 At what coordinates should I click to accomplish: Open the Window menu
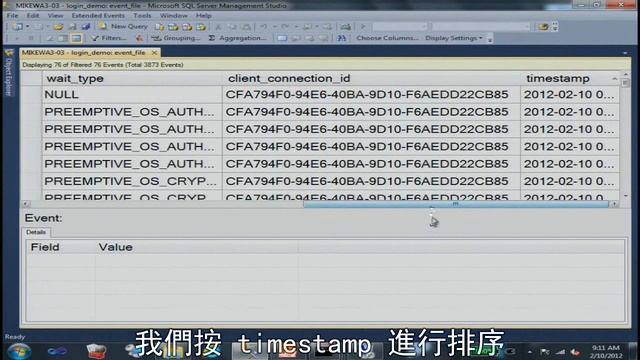pyautogui.click(x=173, y=16)
